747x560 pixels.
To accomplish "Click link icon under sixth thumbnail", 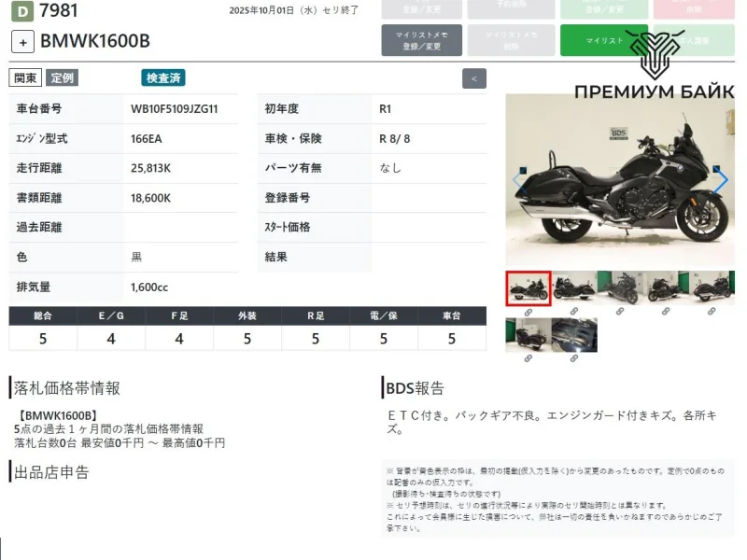I will pos(529,358).
